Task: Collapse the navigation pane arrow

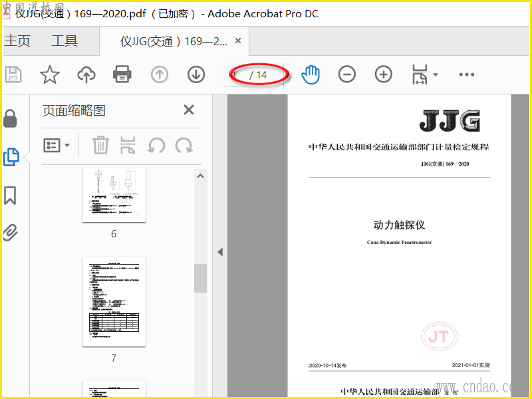Action: click(220, 252)
